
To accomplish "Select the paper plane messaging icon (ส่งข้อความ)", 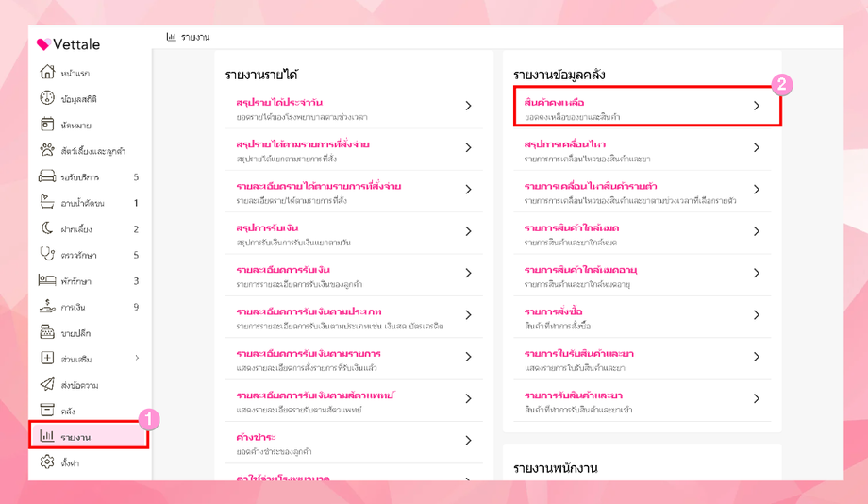I will [47, 385].
